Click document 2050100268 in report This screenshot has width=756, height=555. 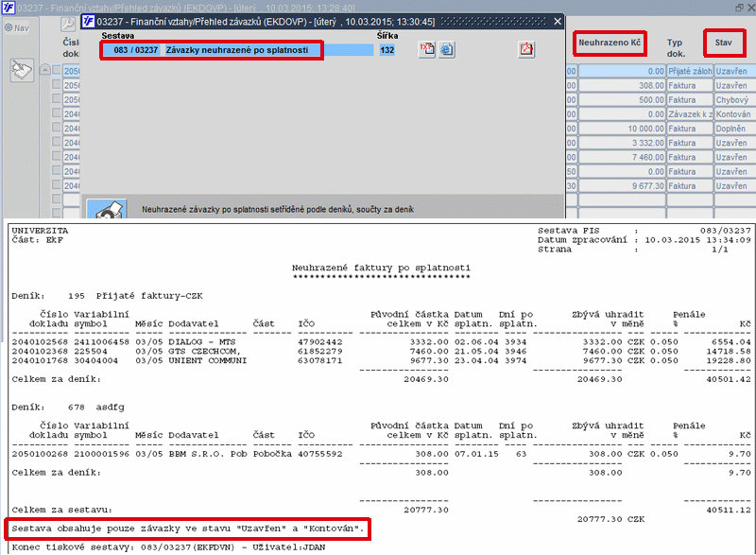pyautogui.click(x=40, y=454)
